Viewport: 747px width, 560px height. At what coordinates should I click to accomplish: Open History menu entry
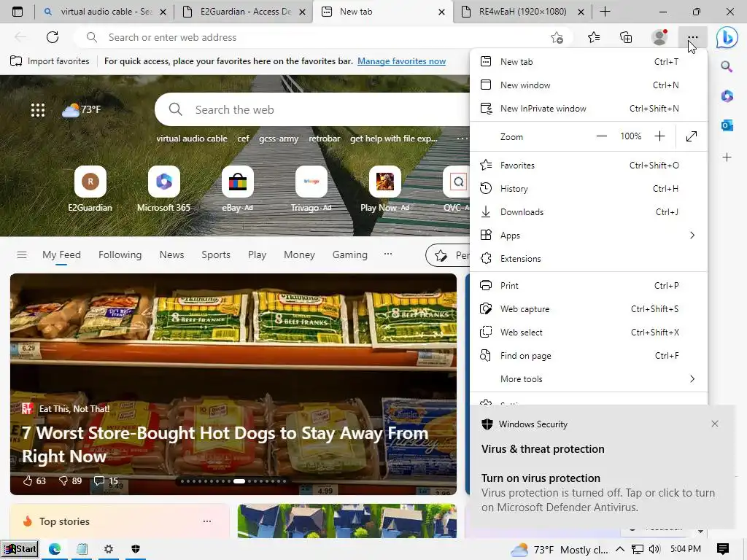point(589,189)
